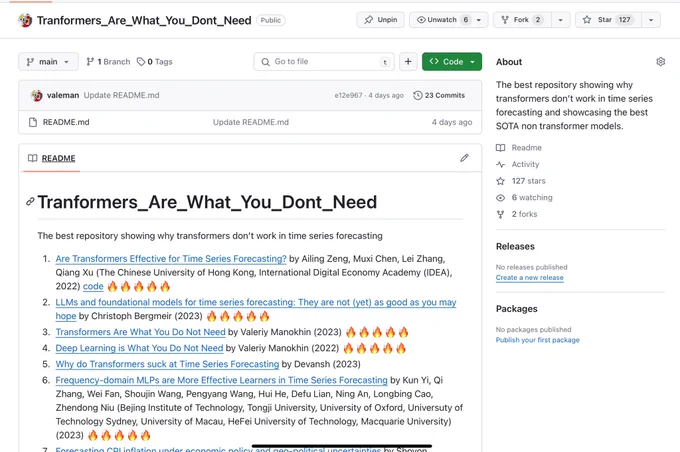This screenshot has height=452, width=680.
Task: Open commit hash e12e967
Action: tap(348, 95)
